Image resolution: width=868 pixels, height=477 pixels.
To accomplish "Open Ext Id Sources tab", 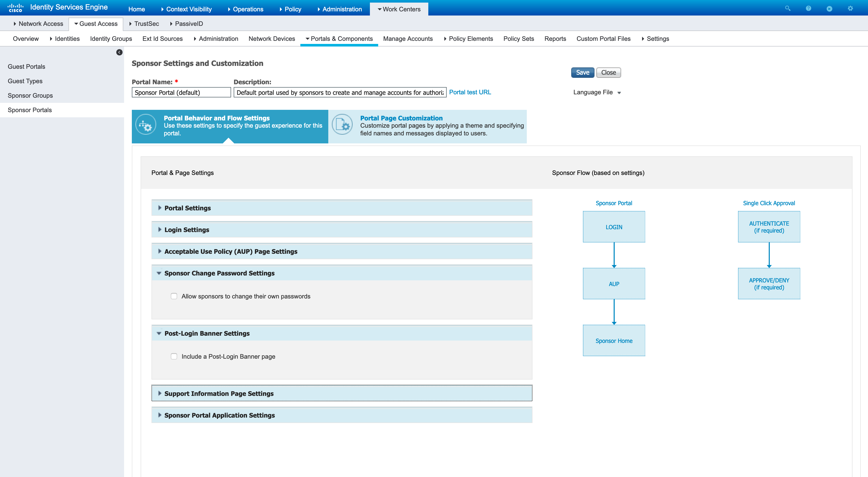I will 162,39.
